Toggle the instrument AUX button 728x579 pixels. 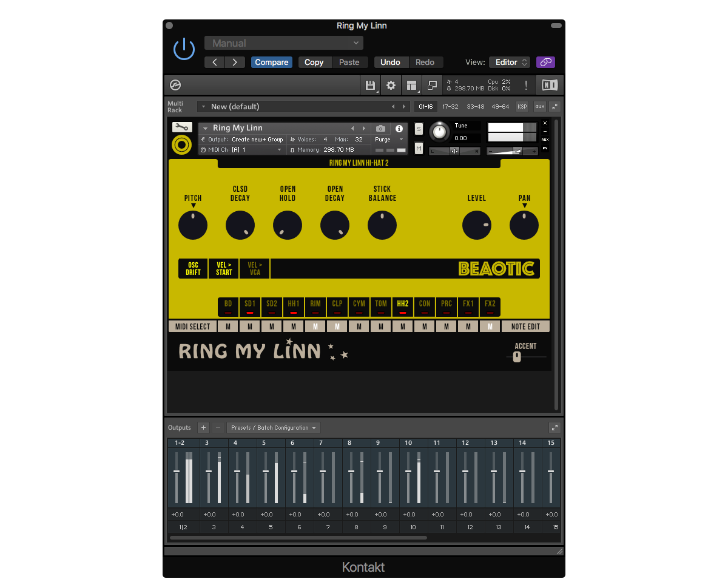[545, 140]
